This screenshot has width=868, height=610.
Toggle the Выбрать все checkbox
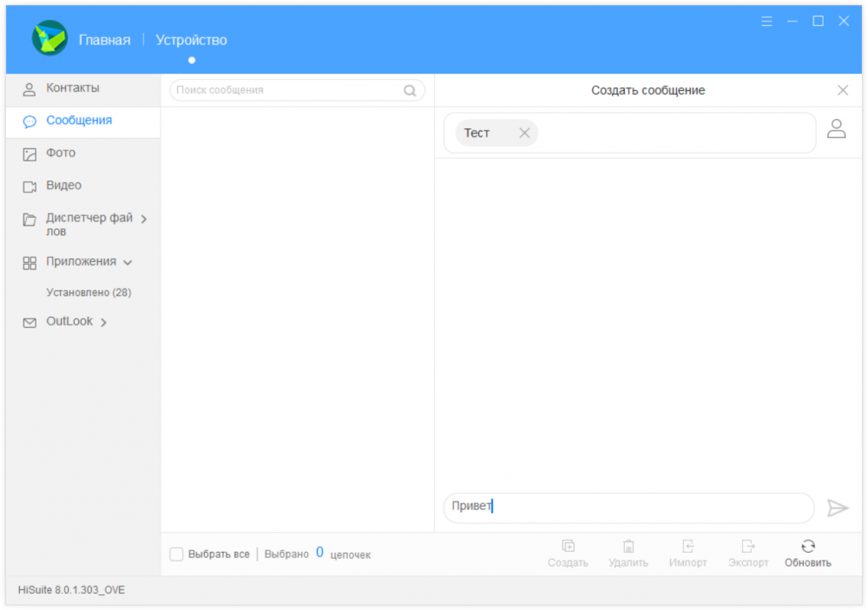(x=176, y=554)
